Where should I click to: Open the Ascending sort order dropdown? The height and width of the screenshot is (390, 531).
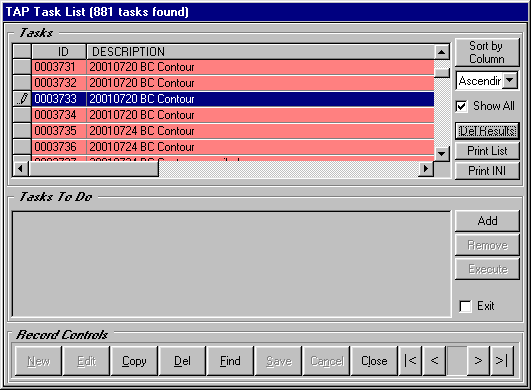tap(510, 81)
